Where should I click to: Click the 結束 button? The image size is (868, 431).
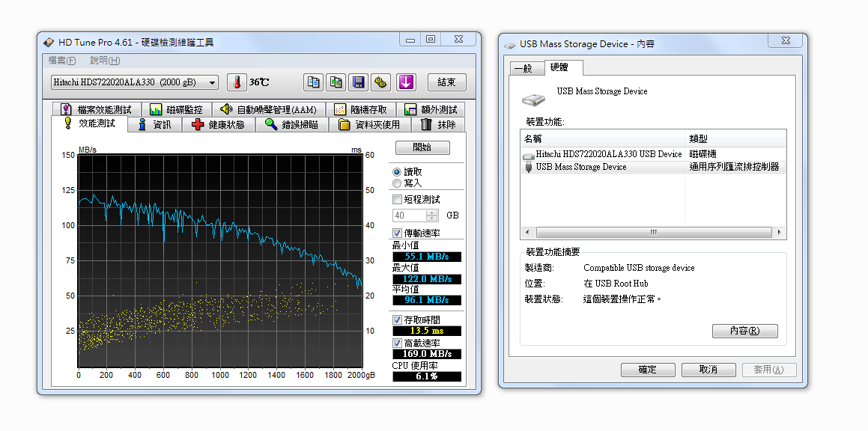point(447,82)
